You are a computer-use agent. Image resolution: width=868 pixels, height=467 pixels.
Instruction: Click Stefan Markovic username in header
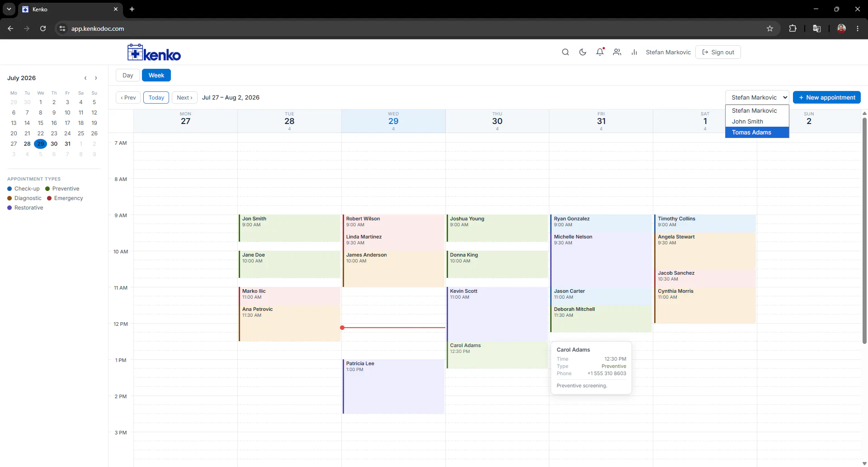coord(668,52)
